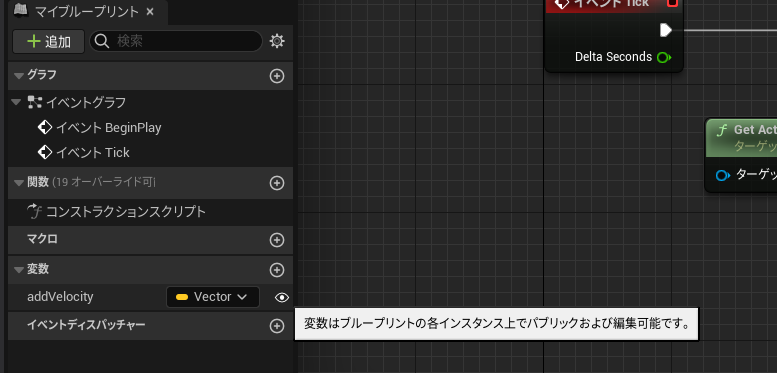Select the Get Actor function node header
This screenshot has width=777, height=373.
[x=741, y=138]
